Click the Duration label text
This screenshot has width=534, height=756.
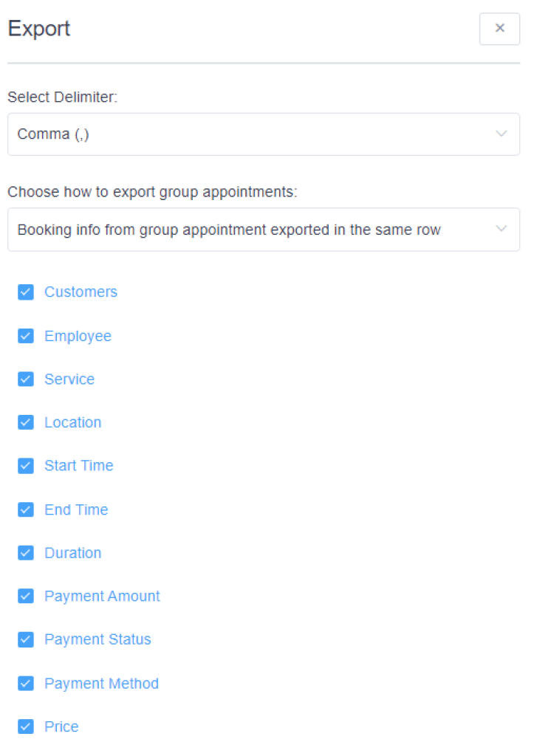tap(72, 553)
